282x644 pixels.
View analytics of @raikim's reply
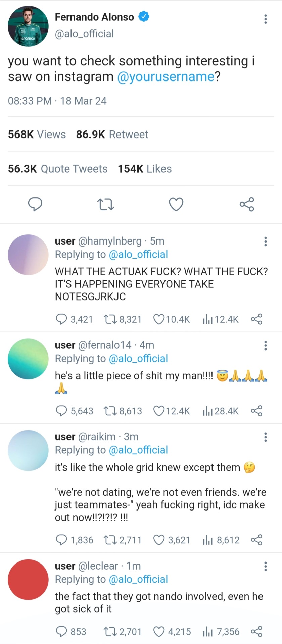tap(208, 540)
